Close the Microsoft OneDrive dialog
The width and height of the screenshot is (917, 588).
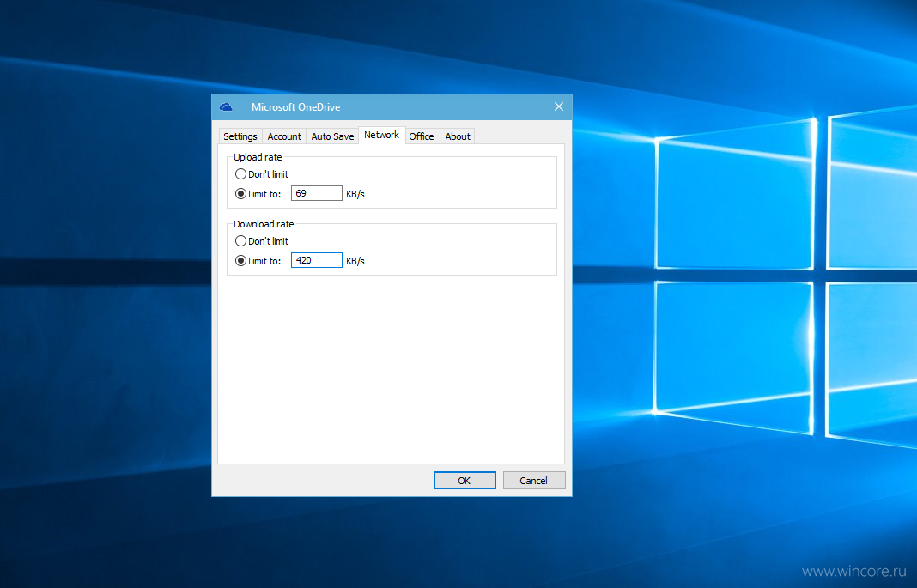click(558, 106)
